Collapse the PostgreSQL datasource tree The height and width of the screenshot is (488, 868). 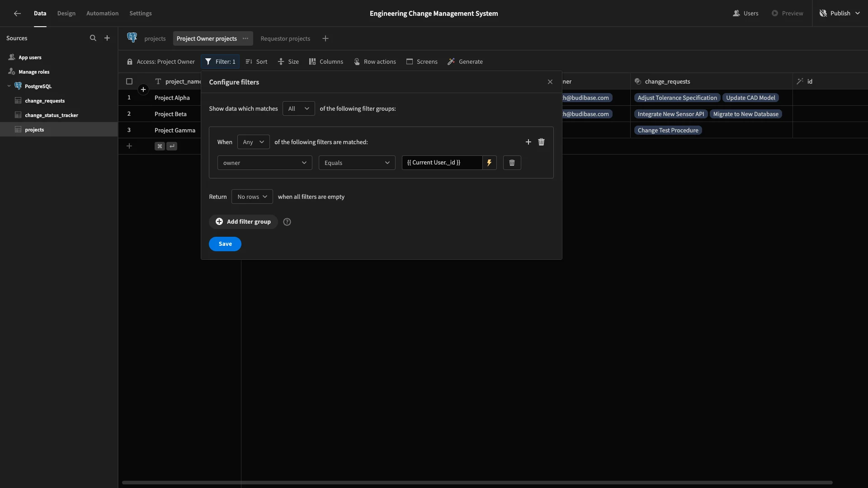coord(9,86)
